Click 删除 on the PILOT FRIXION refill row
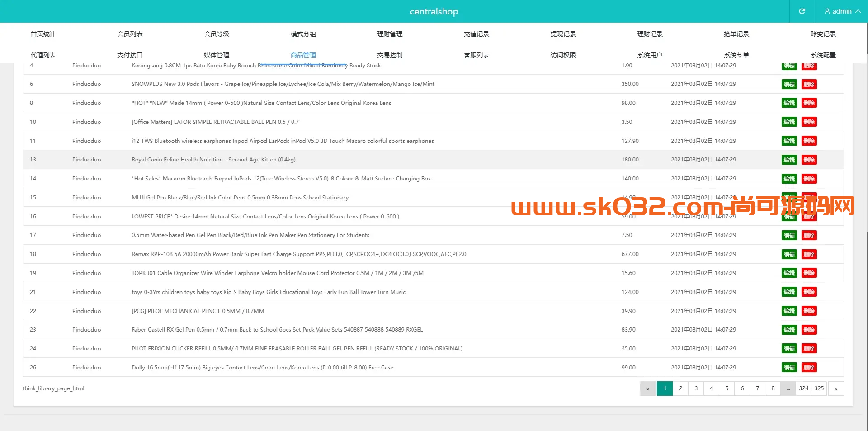Screen dimensions: 868x431 (809, 348)
